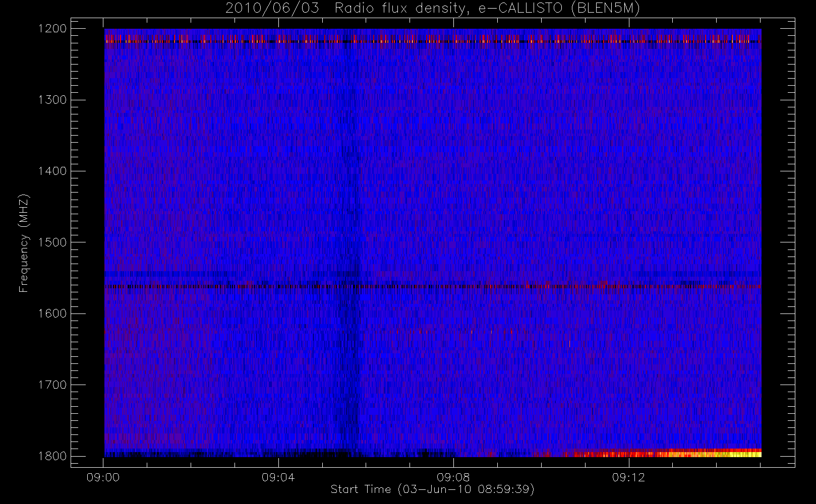Screen dimensions: 816x504
Task: Click the 09:00 time tick label
Action: click(x=103, y=477)
